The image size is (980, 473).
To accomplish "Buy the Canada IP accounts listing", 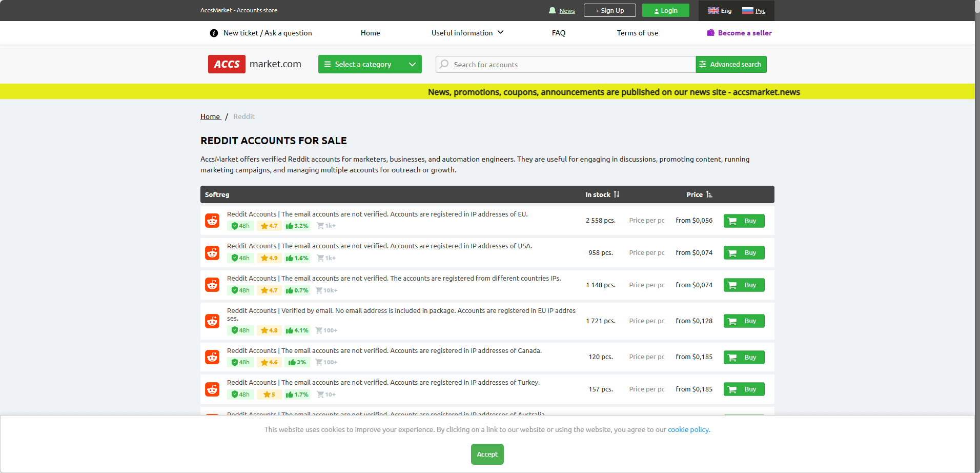I will click(x=744, y=357).
